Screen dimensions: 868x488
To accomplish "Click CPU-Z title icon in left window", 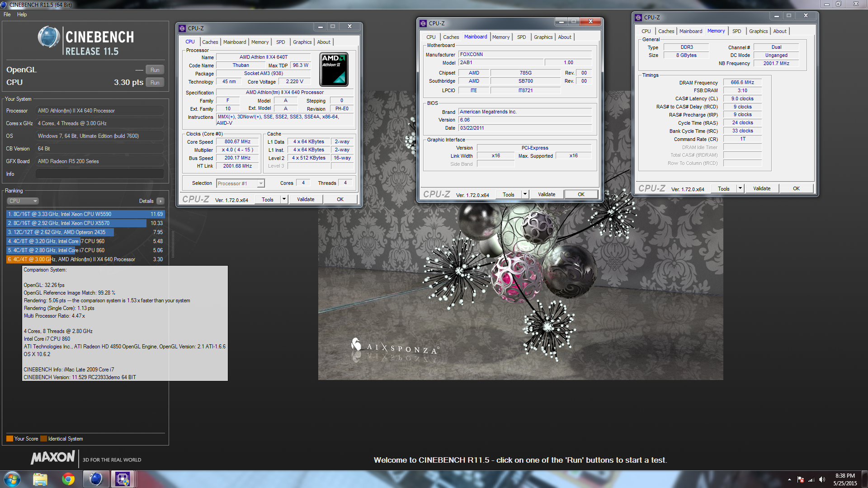I will [182, 28].
